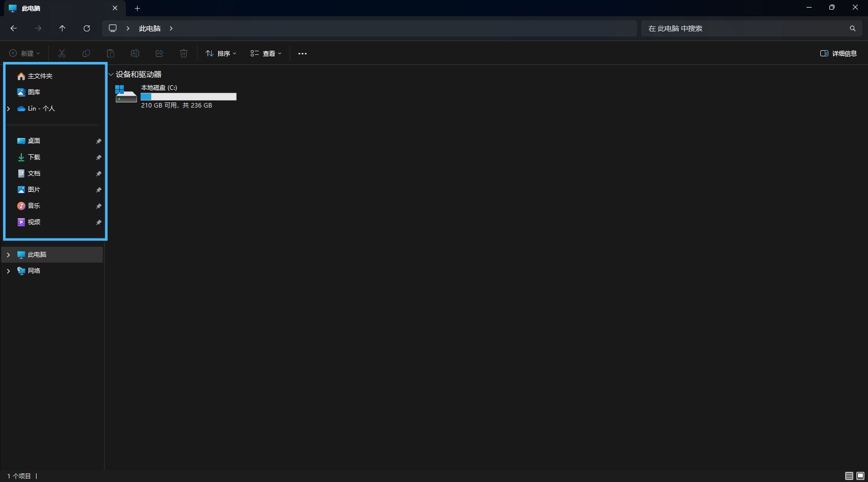Image resolution: width=868 pixels, height=482 pixels.
Task: Click the C: drive storage usage bar
Action: pos(188,96)
